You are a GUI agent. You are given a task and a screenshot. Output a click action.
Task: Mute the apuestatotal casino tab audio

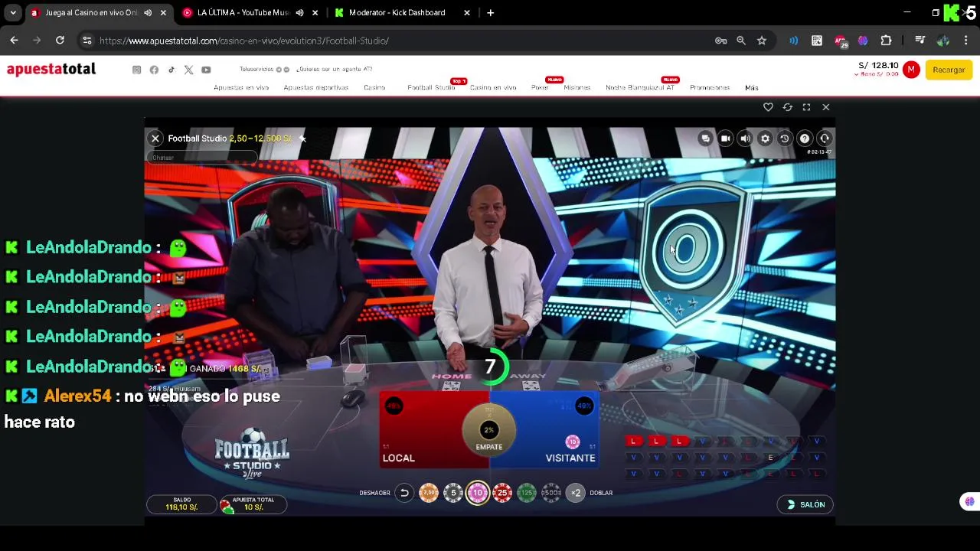[x=148, y=13]
